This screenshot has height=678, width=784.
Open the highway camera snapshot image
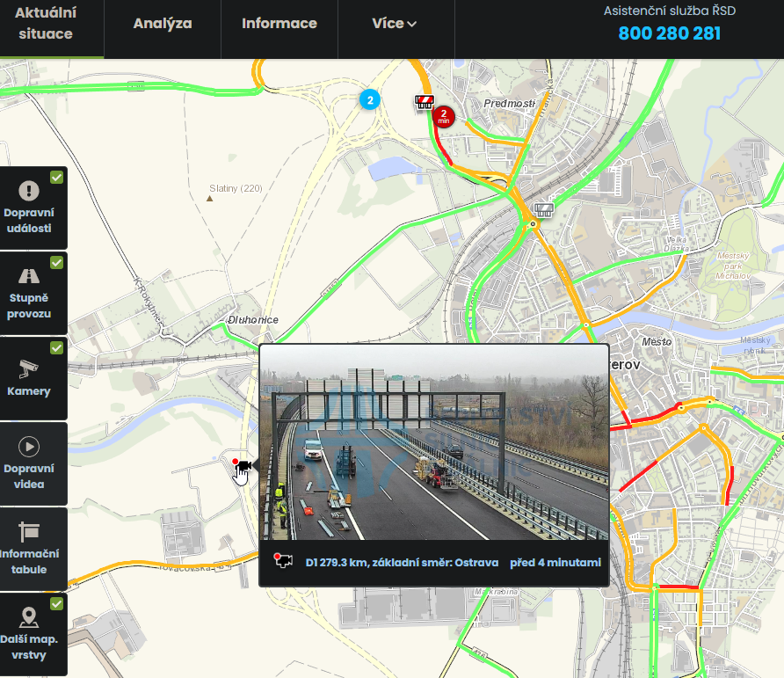tap(434, 442)
